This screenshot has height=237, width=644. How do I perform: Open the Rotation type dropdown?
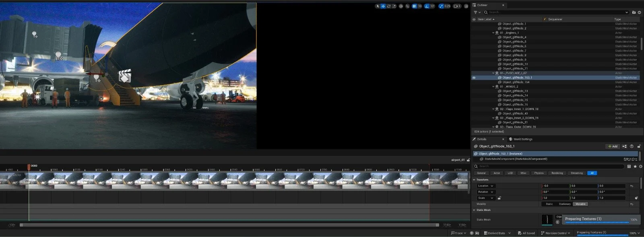click(x=485, y=192)
